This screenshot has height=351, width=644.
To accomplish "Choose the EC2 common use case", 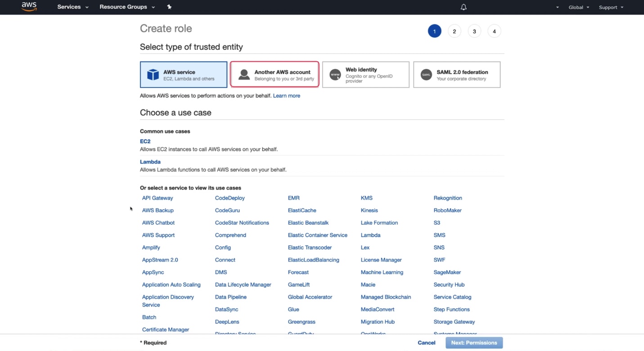I will [145, 141].
